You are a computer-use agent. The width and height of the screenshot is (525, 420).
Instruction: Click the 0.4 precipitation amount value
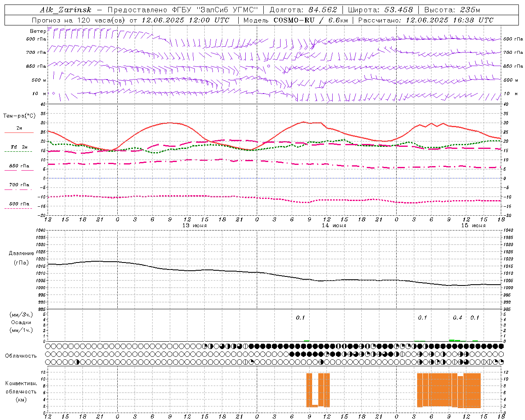(457, 318)
